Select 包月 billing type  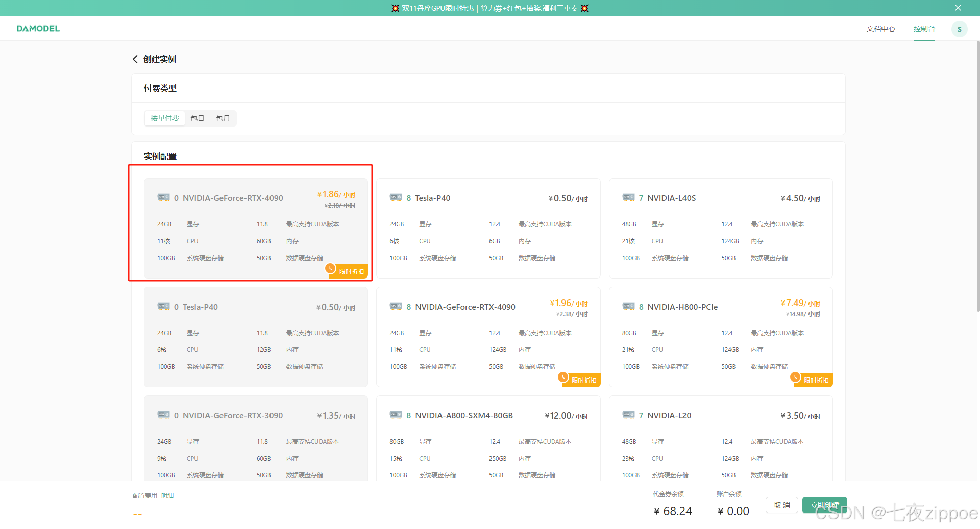click(223, 118)
